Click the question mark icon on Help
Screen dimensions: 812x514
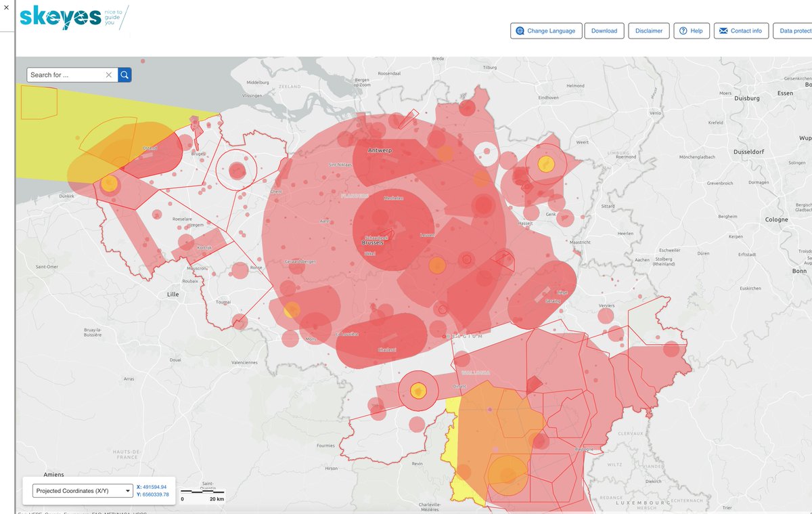[x=683, y=30]
